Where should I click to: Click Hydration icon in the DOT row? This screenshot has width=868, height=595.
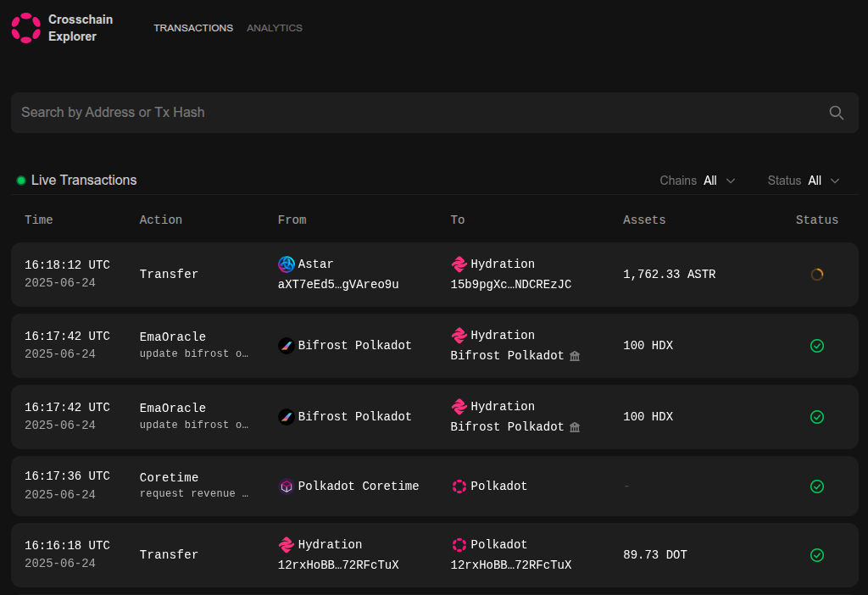[287, 545]
